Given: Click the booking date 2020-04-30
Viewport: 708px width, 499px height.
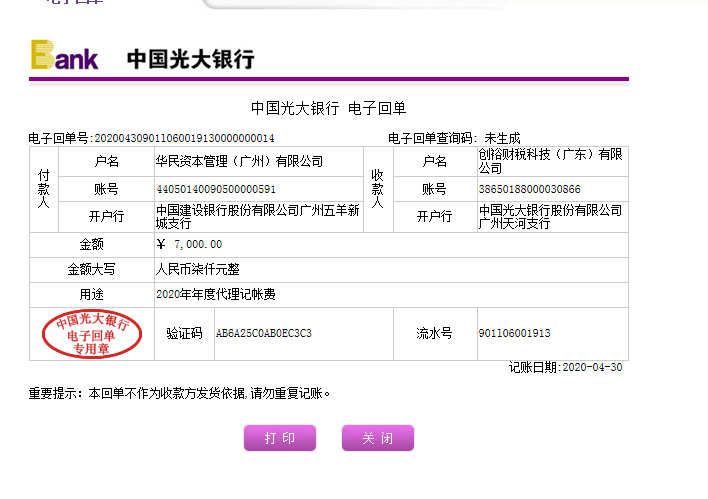Looking at the screenshot, I should click(592, 367).
